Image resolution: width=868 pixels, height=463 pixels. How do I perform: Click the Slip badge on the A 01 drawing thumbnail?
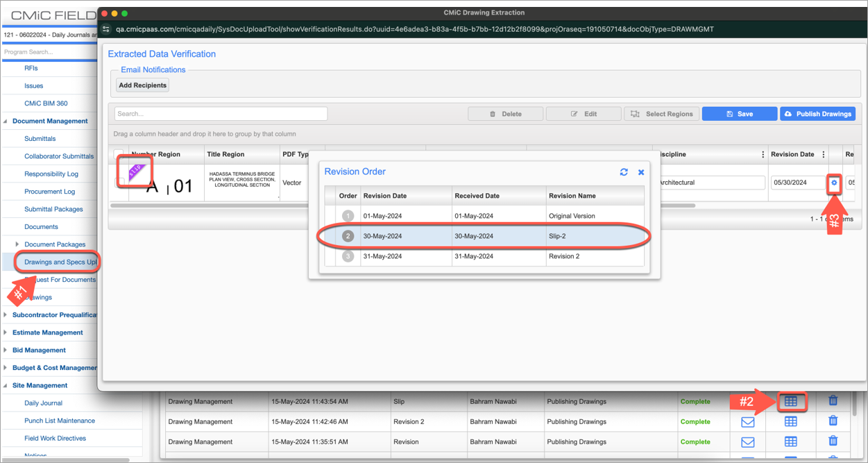[135, 171]
